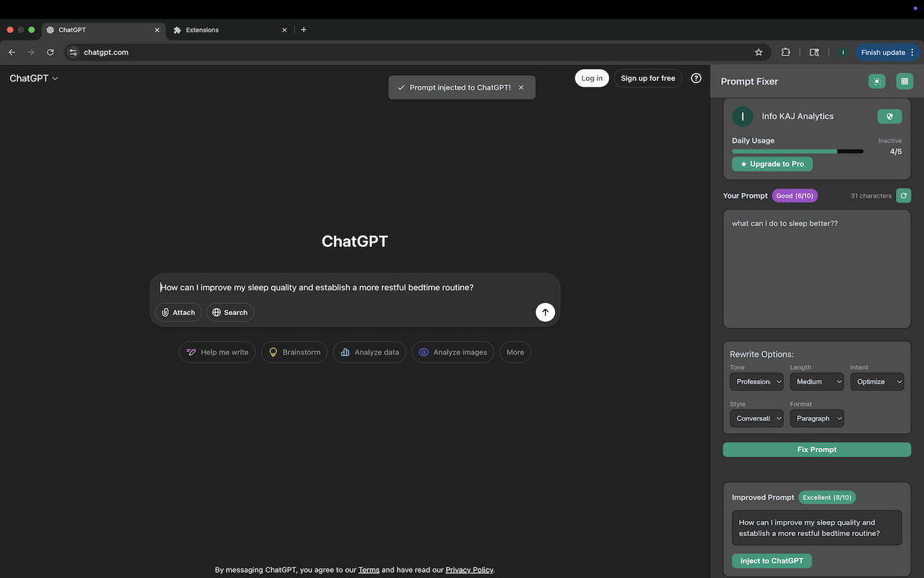924x578 pixels.
Task: Open site information icon in address bar
Action: (73, 52)
